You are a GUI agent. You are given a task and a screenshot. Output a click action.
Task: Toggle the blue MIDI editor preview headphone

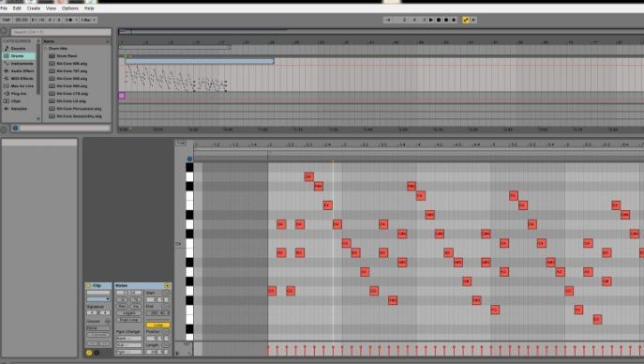(189, 159)
